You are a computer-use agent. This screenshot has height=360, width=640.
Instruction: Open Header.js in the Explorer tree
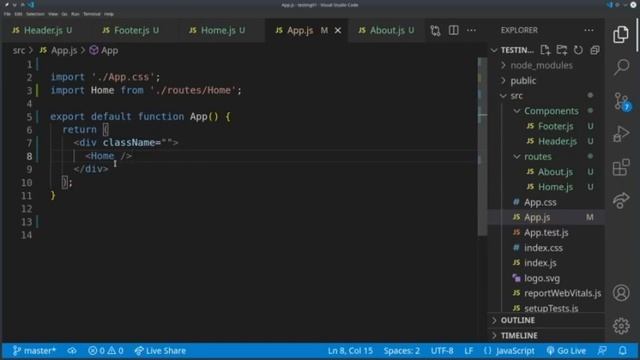tap(557, 141)
